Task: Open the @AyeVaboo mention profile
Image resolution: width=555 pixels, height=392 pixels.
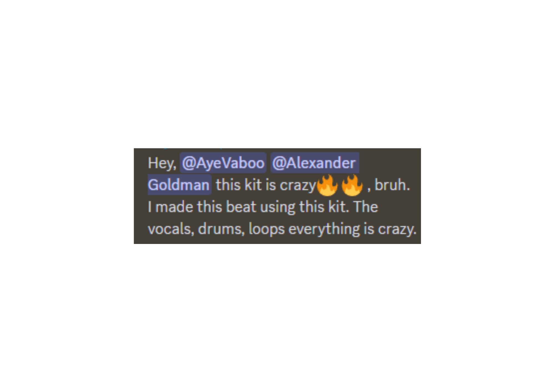Action: click(223, 163)
